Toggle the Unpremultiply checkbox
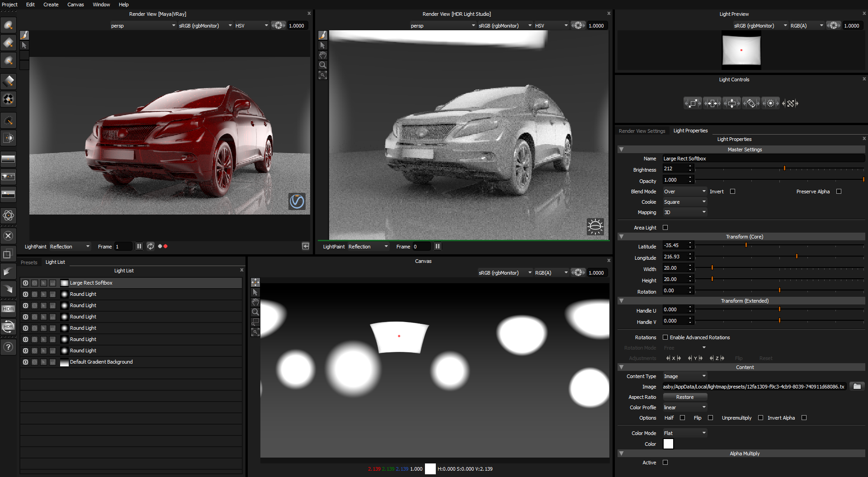Viewport: 868px width, 477px height. pos(761,418)
